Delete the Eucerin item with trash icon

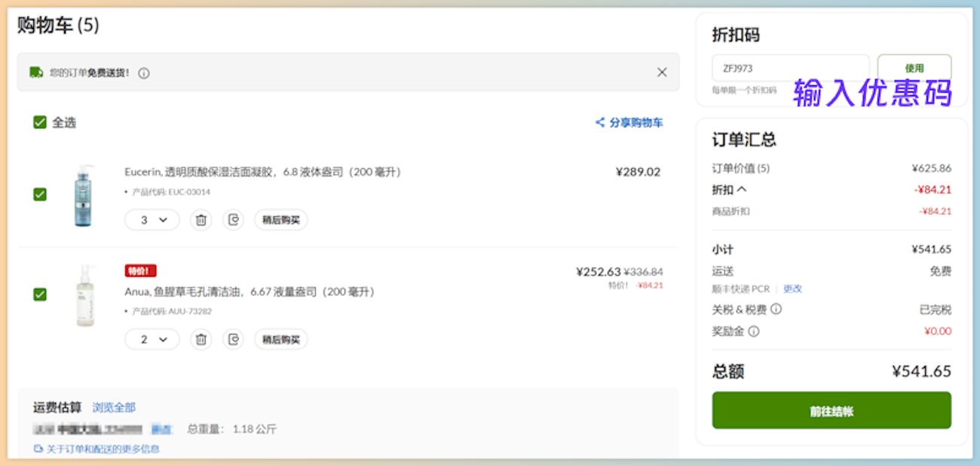pyautogui.click(x=201, y=220)
